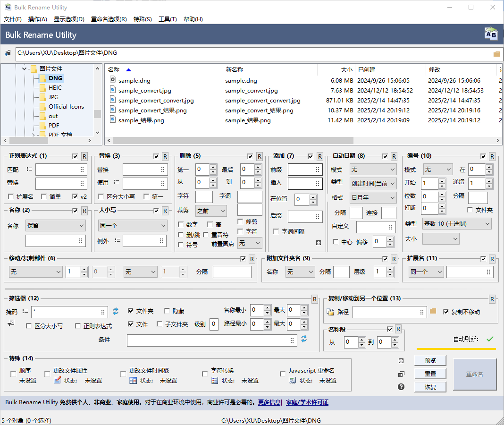Increase 开始 value with the up stepper arrow
The image size is (504, 425).
441,181
